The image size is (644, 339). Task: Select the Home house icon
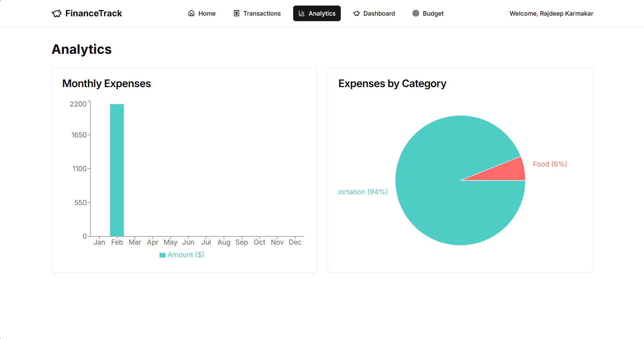191,13
